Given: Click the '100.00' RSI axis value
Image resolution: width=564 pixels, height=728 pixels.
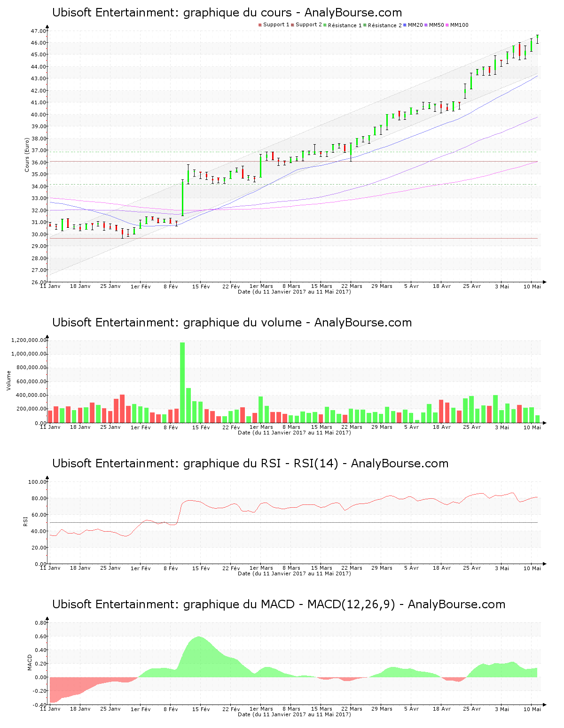Looking at the screenshot, I should click(37, 482).
